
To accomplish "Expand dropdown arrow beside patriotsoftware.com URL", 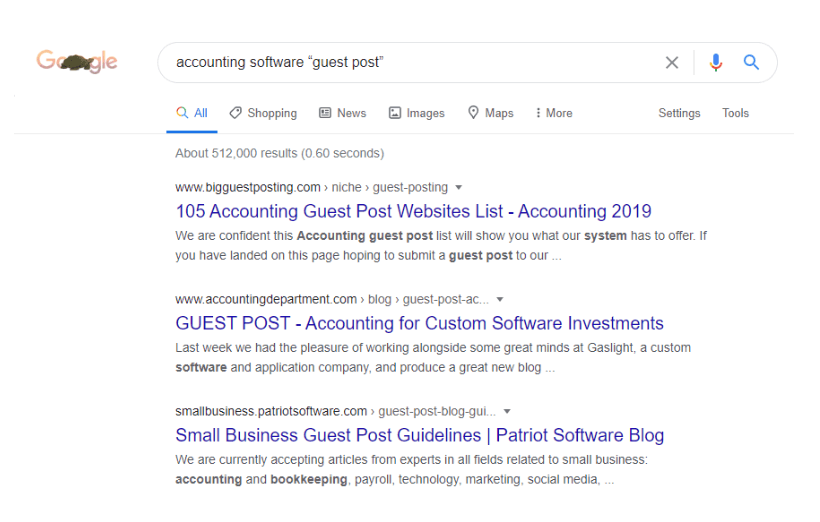I will click(507, 411).
